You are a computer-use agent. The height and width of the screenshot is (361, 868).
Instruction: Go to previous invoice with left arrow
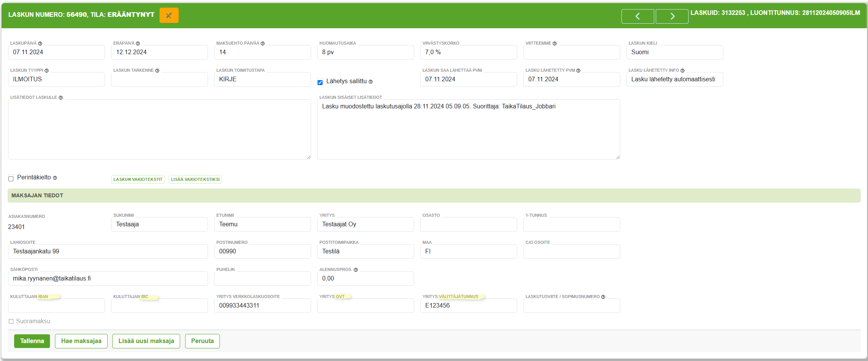637,16
